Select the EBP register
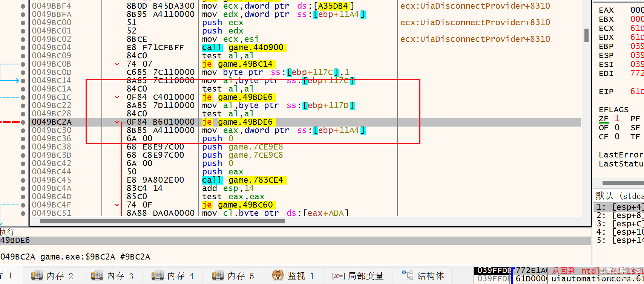The height and width of the screenshot is (284, 644). (x=606, y=46)
